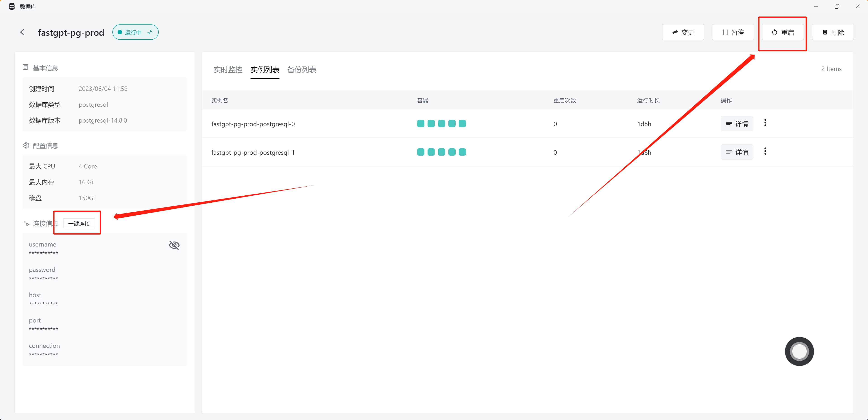Image resolution: width=868 pixels, height=420 pixels.
Task: Open three-dot menu for postgresql-0 instance
Action: pyautogui.click(x=765, y=123)
